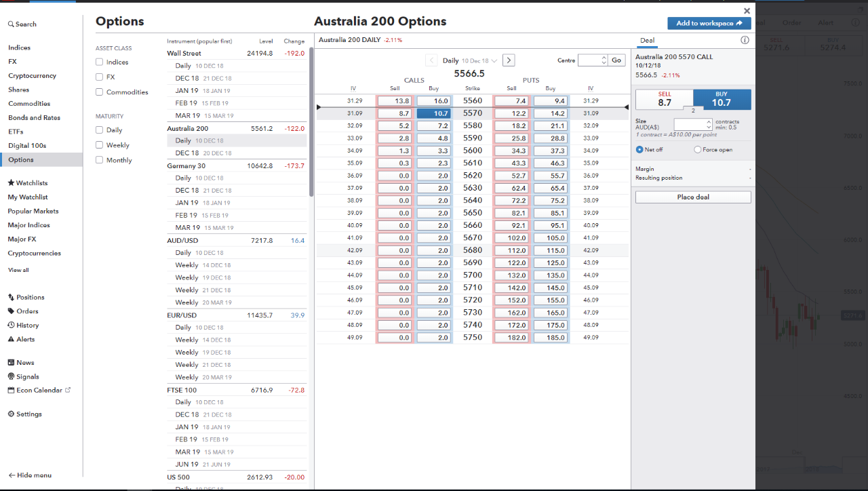Open Signals in sidebar
868x491 pixels.
(x=23, y=376)
